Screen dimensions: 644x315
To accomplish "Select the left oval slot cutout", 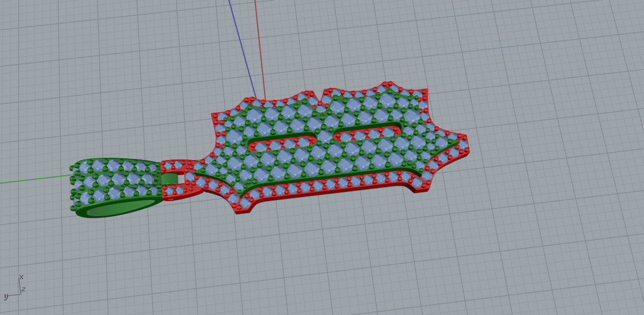I will pos(282,143).
